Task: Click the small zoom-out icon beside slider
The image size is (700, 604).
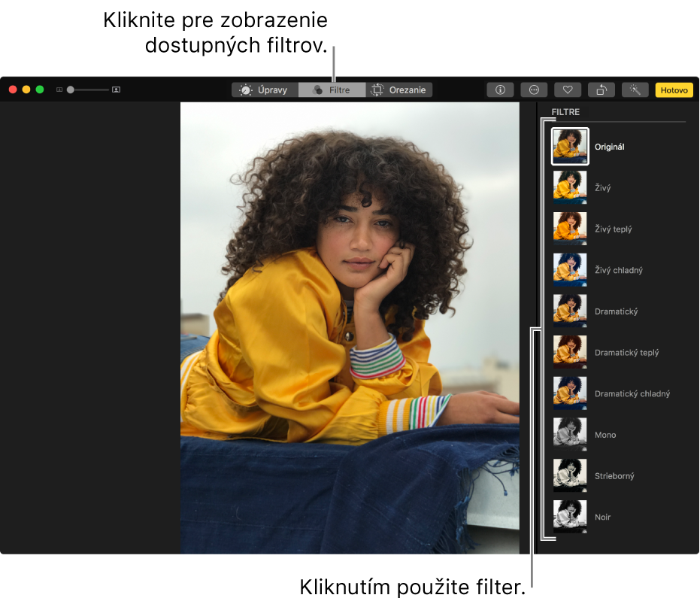Action: (59, 90)
